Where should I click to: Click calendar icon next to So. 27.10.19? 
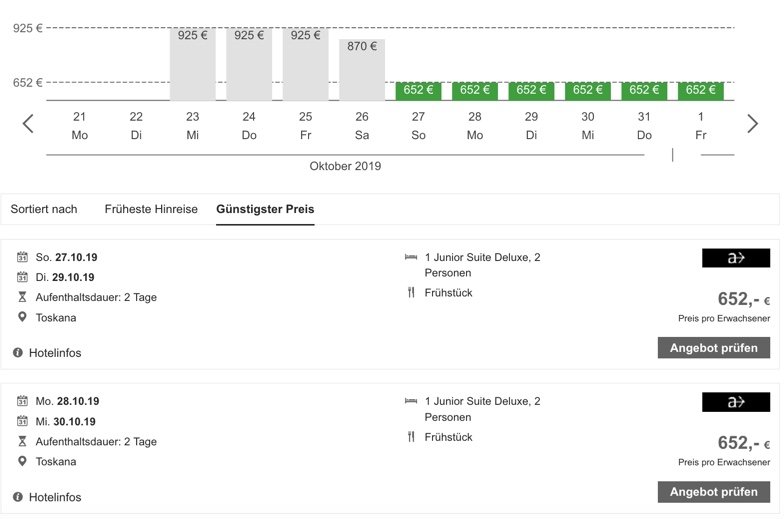point(22,257)
